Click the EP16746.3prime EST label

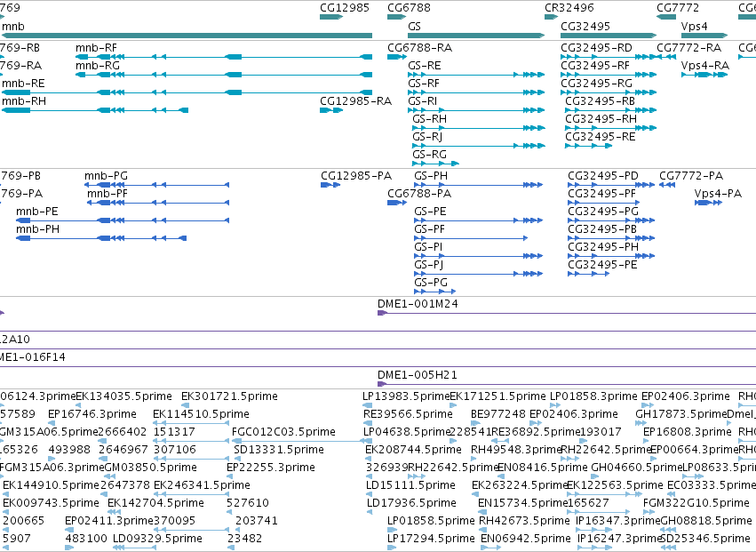(92, 414)
